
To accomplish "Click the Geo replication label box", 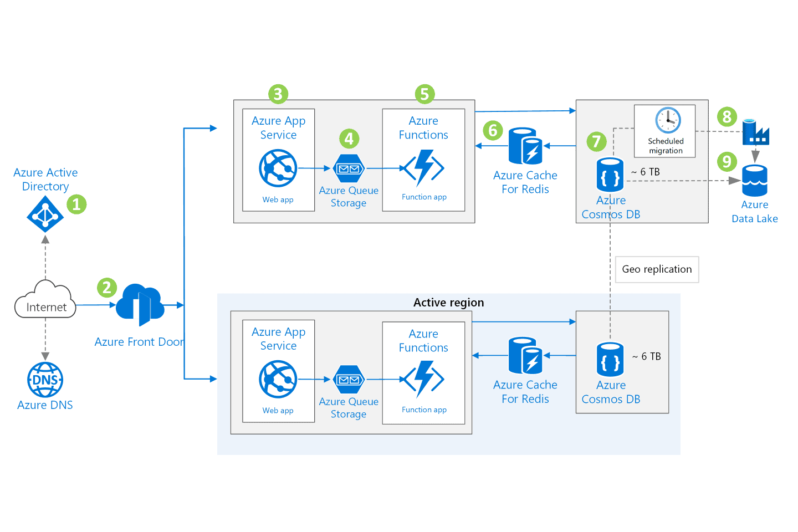I will [x=657, y=269].
